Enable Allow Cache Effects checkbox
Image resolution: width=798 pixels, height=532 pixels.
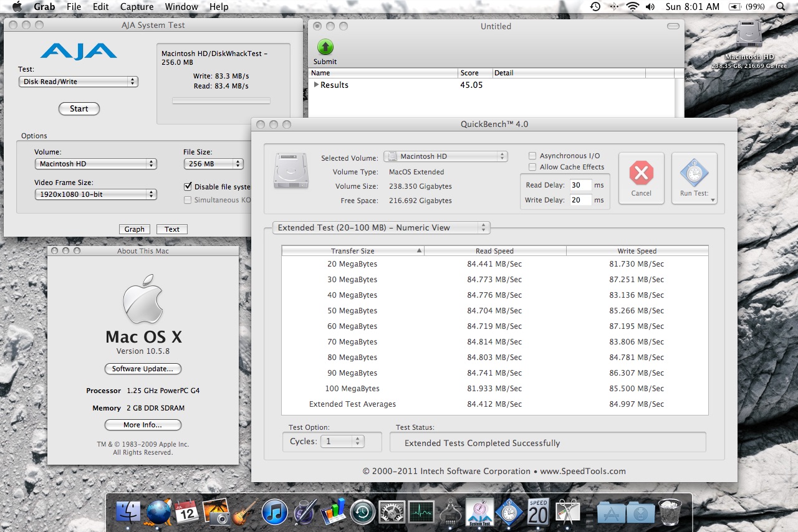(532, 167)
